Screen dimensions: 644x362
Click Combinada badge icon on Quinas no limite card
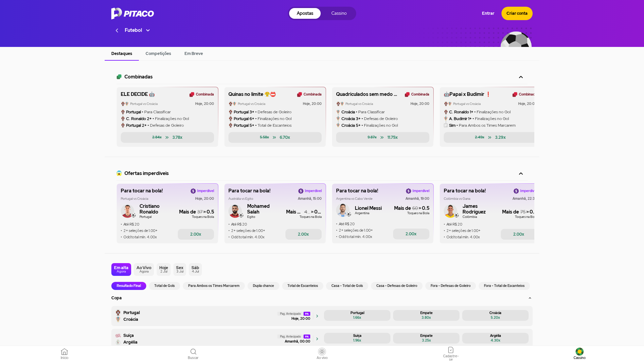[300, 95]
